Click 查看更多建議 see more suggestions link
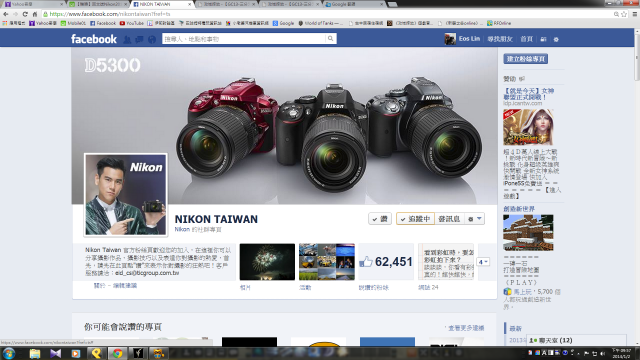The image size is (640, 360). pos(466,328)
